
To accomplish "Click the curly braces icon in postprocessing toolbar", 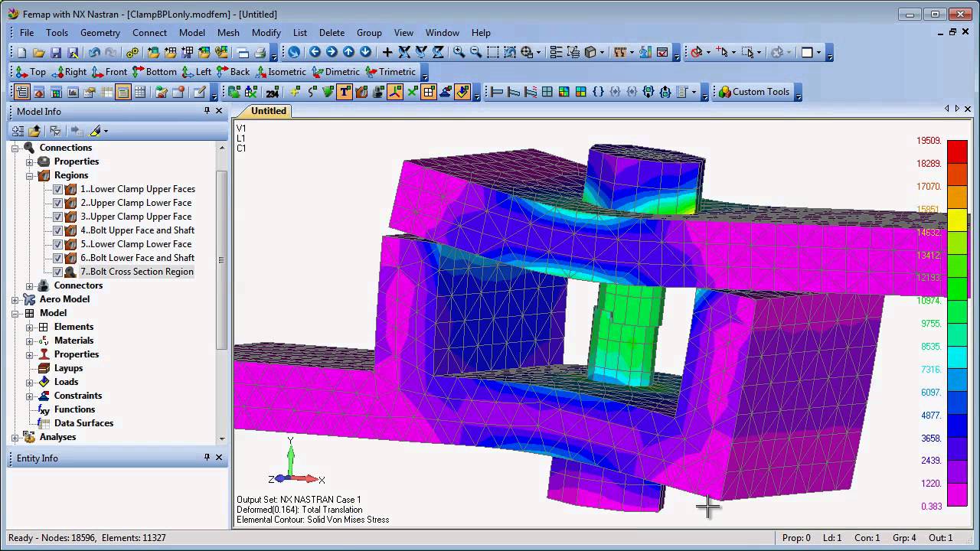I will (598, 92).
